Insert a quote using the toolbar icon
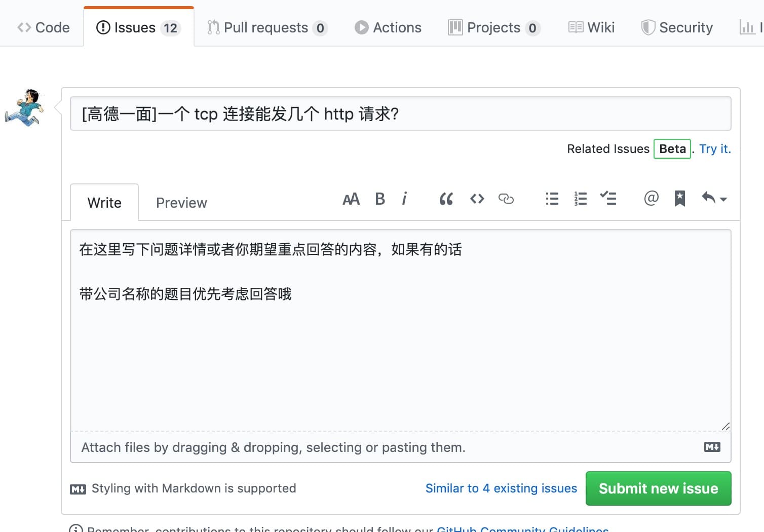 [446, 199]
